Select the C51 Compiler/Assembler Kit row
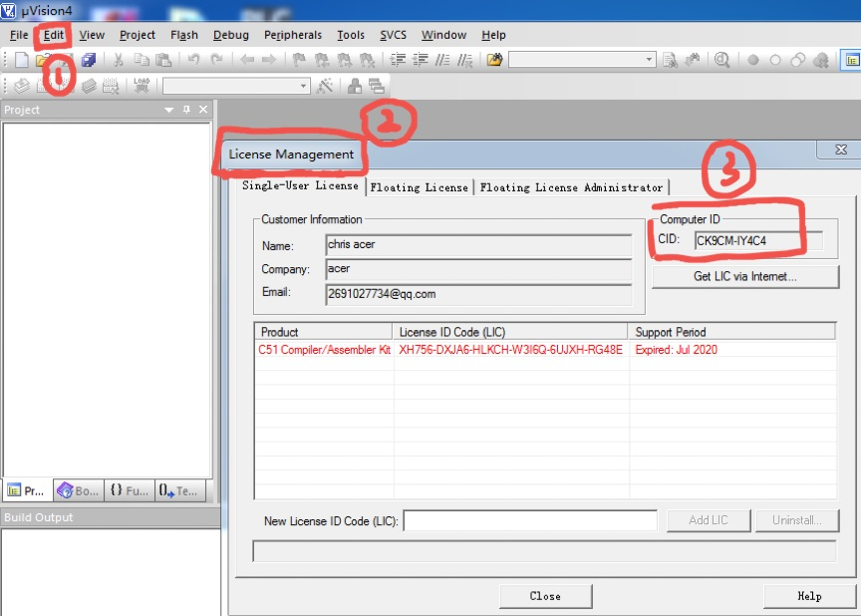861x616 pixels. tap(546, 350)
